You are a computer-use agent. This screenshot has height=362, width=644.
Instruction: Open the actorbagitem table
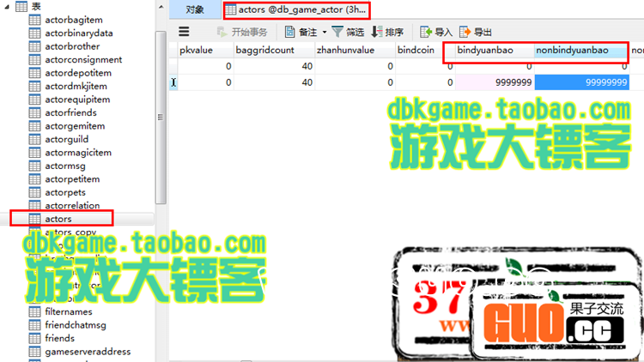(x=74, y=20)
